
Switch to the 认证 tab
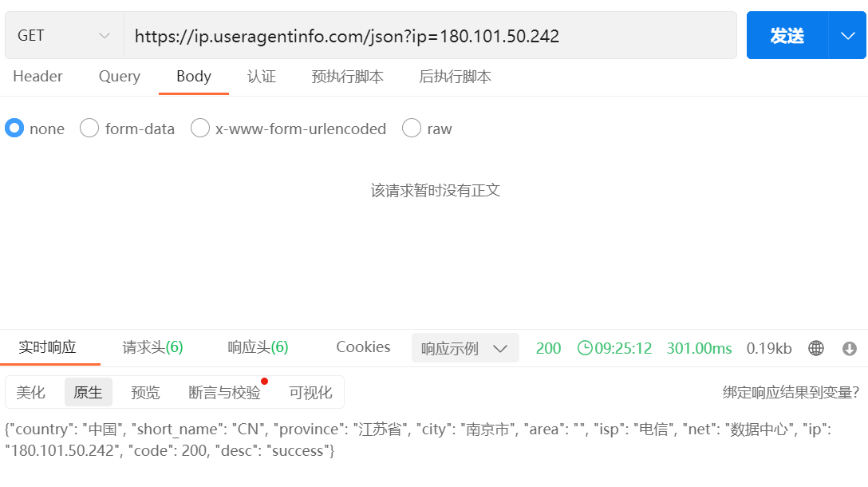pyautogui.click(x=262, y=77)
